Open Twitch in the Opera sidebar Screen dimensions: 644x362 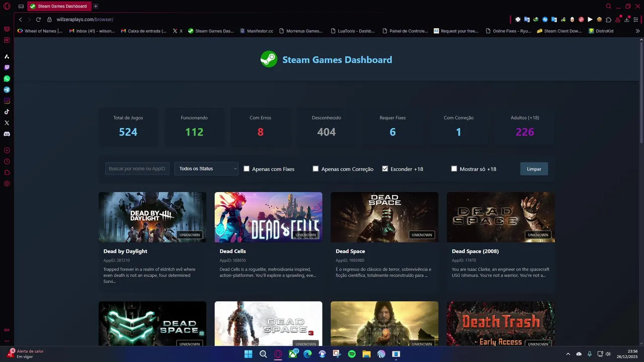7,67
